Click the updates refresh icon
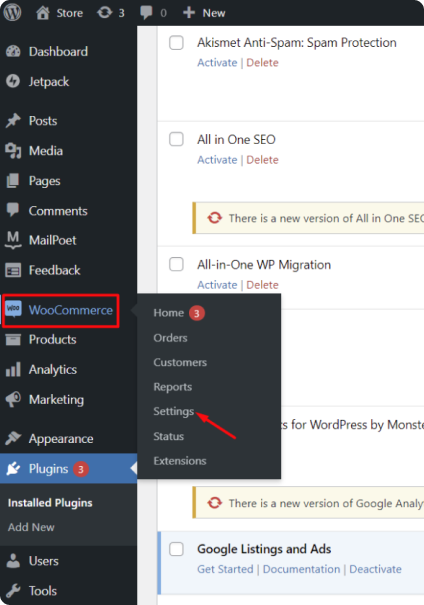 [x=104, y=13]
